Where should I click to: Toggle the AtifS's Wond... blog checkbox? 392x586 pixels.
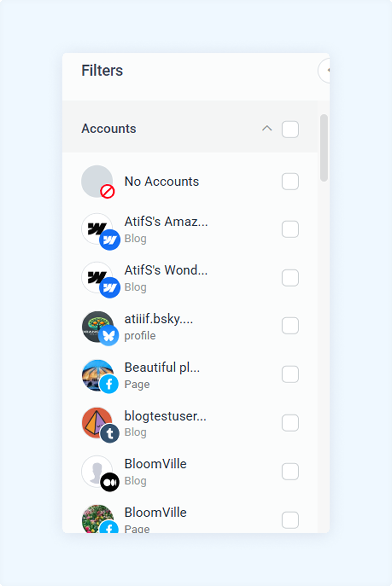(x=290, y=278)
